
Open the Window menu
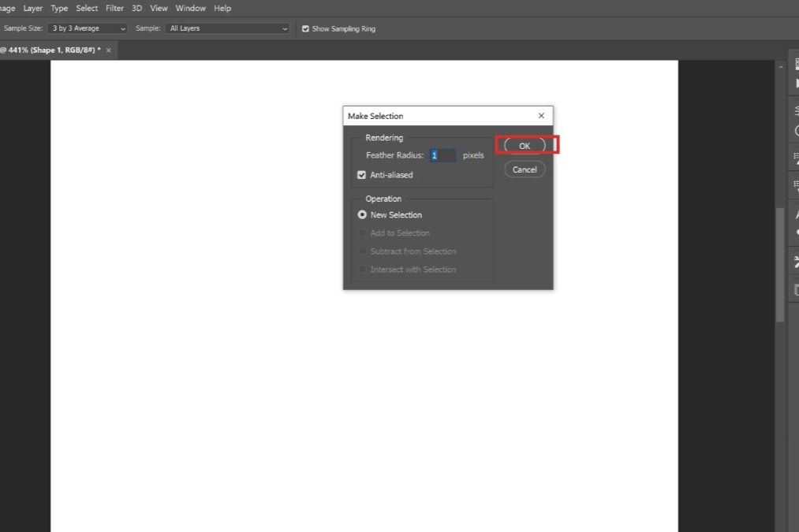tap(190, 8)
